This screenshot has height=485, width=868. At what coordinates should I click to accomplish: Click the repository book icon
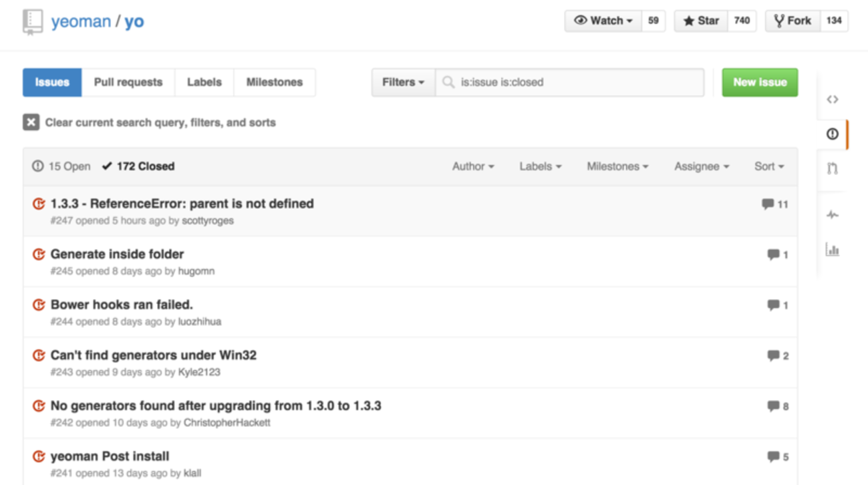point(32,21)
